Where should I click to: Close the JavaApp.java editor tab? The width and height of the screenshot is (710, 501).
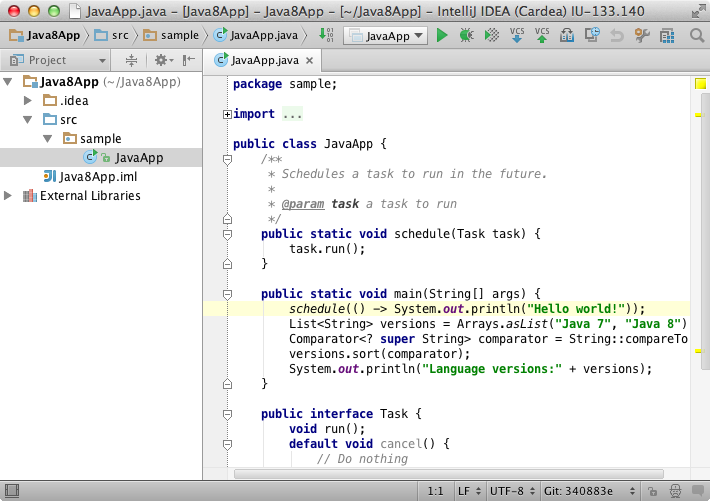click(x=307, y=60)
